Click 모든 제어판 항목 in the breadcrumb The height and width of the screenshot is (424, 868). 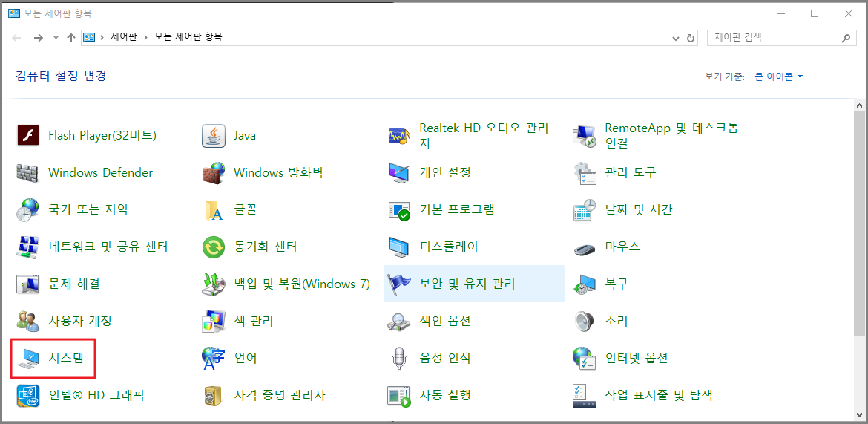(x=188, y=38)
